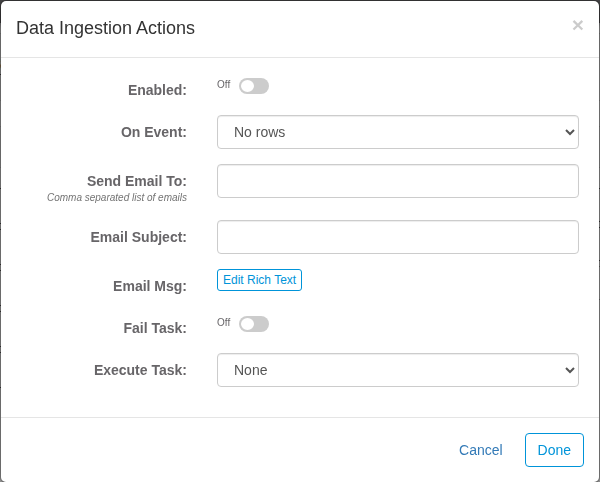
Task: Click the Email Msg: label
Action: pos(150,286)
